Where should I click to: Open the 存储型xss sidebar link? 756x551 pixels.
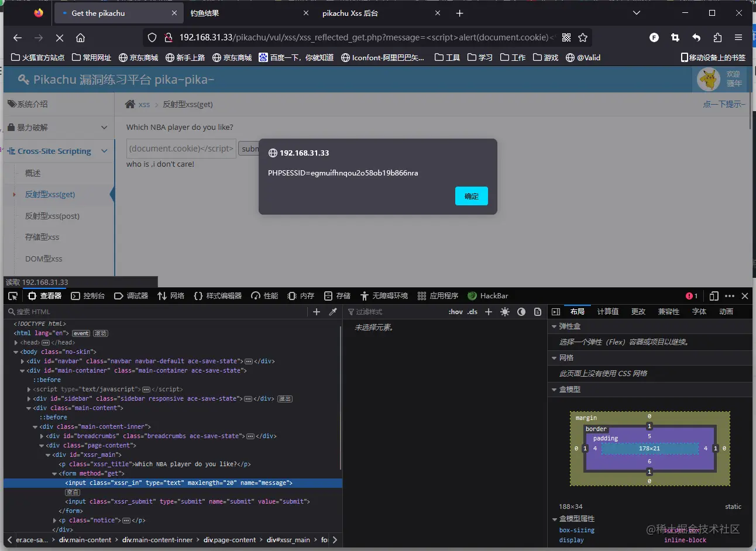(42, 237)
